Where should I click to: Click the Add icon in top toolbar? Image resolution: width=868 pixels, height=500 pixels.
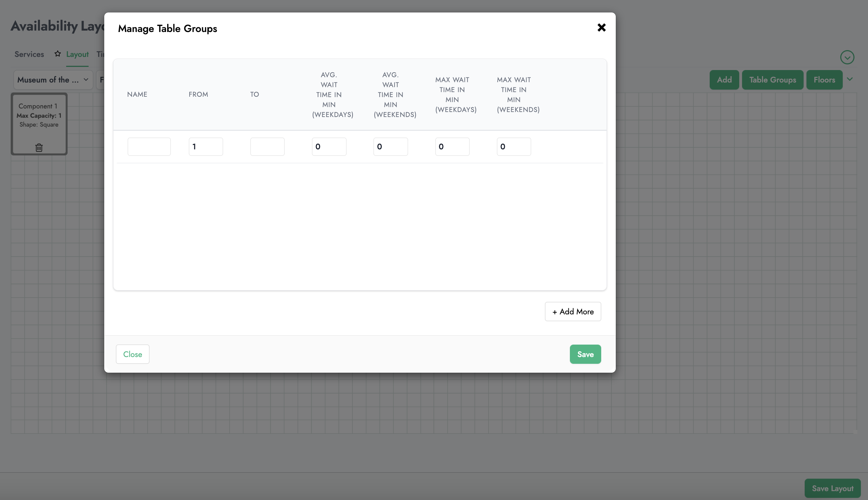pyautogui.click(x=724, y=79)
